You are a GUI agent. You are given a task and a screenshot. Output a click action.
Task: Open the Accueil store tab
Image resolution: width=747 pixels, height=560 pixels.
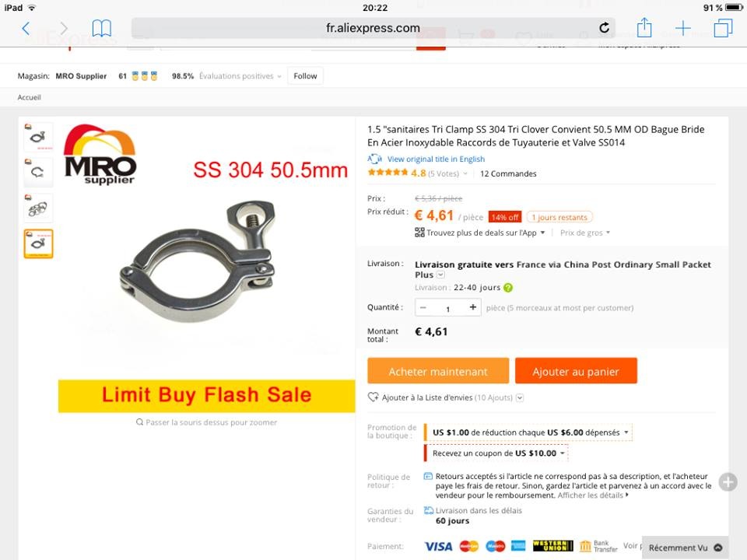click(29, 97)
